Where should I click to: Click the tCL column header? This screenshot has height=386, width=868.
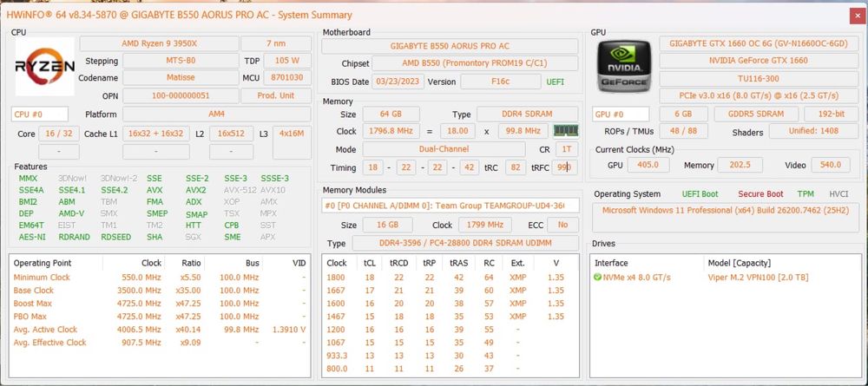[x=369, y=263]
